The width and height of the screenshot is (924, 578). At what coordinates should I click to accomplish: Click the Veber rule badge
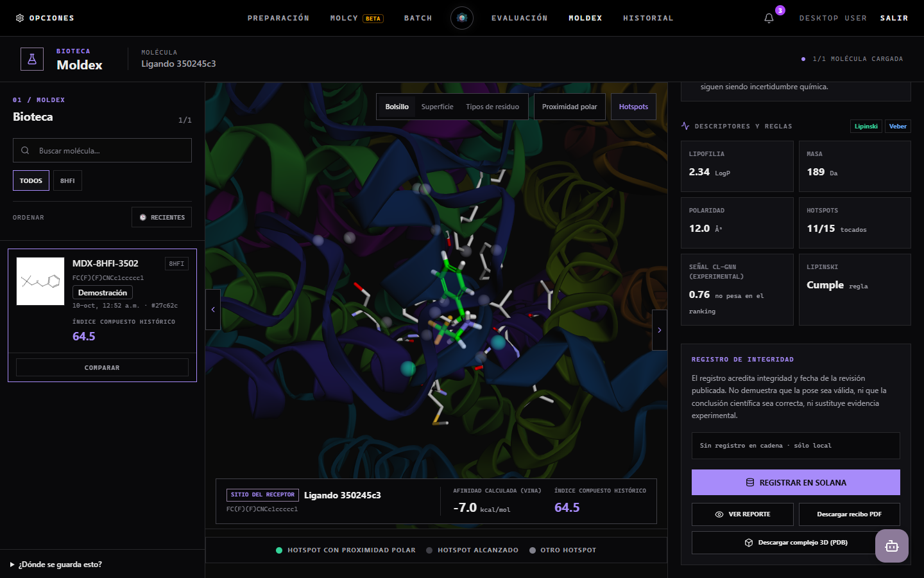pos(898,127)
